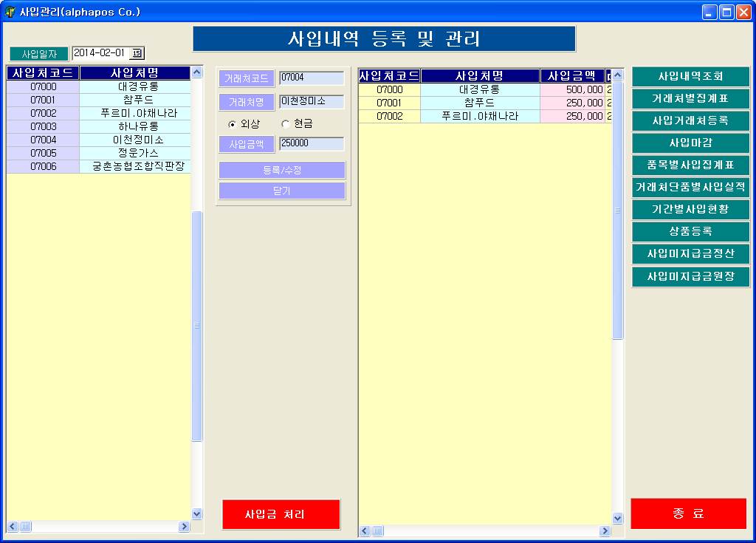The image size is (756, 543).
Task: Select 푸르미.야채나라 in the left supplier list
Action: coord(136,114)
